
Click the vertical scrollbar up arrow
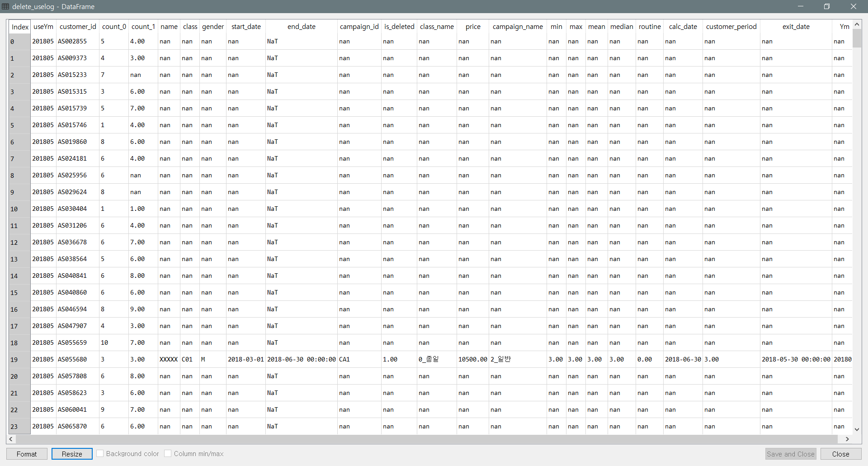click(x=857, y=24)
